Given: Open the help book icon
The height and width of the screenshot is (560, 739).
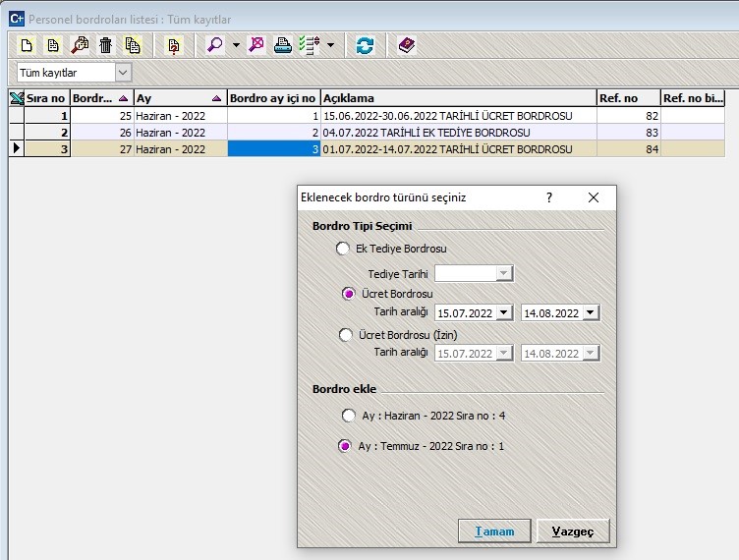Looking at the screenshot, I should (x=407, y=46).
